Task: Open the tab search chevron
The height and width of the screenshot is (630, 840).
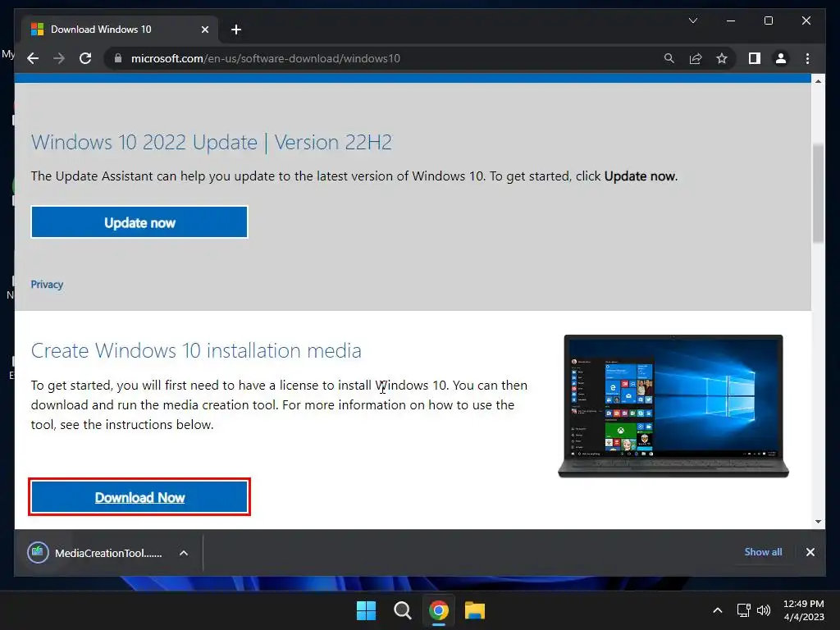Action: tap(692, 21)
